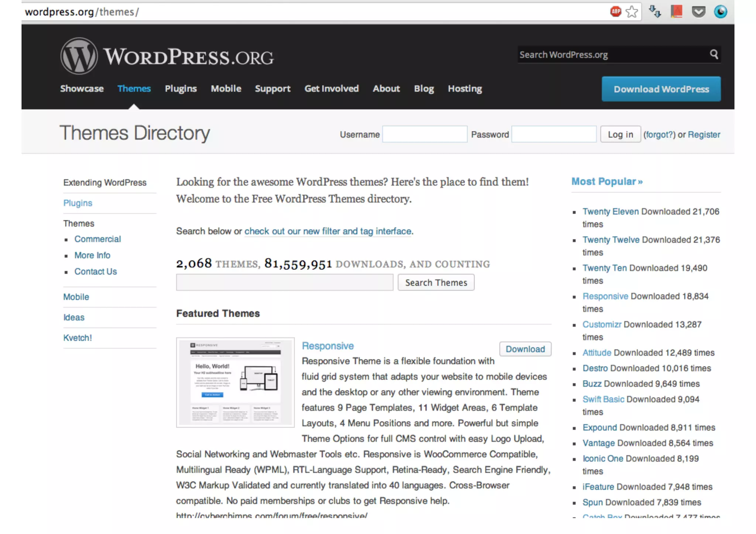Click the Log in button
Image resolution: width=756 pixels, height=534 pixels.
620,134
